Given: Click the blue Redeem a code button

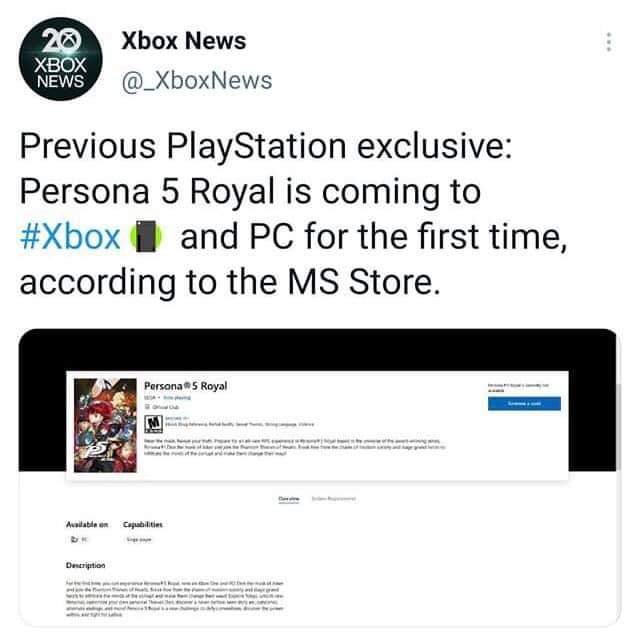Looking at the screenshot, I should [x=524, y=403].
